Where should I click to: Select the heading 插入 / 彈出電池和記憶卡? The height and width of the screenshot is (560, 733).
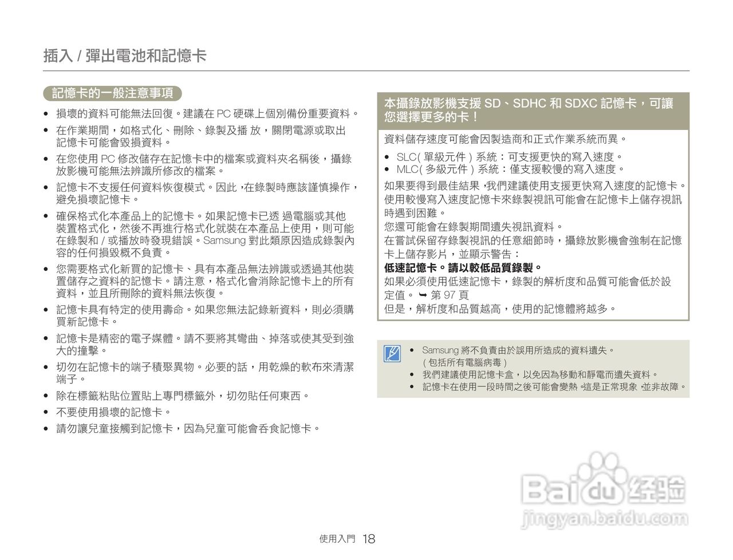[126, 55]
